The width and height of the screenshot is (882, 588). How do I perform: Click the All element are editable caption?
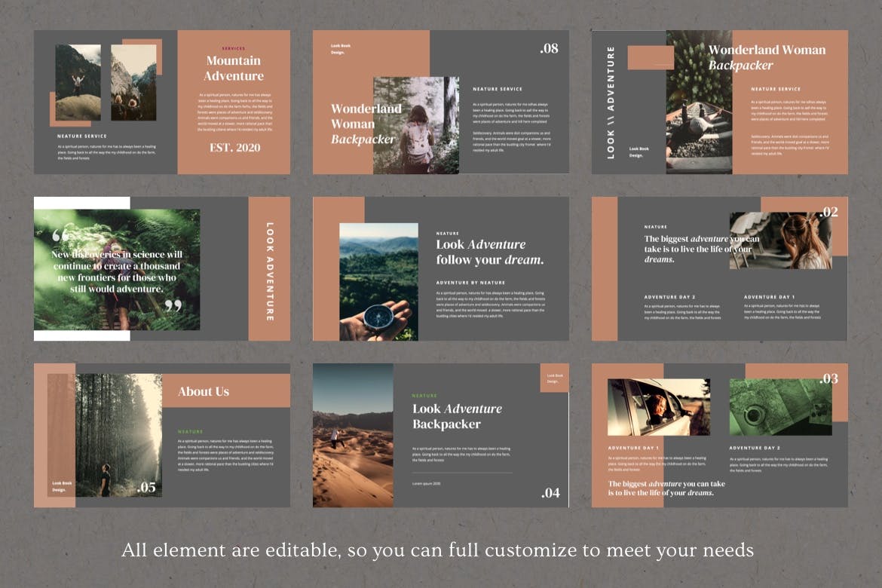point(438,550)
